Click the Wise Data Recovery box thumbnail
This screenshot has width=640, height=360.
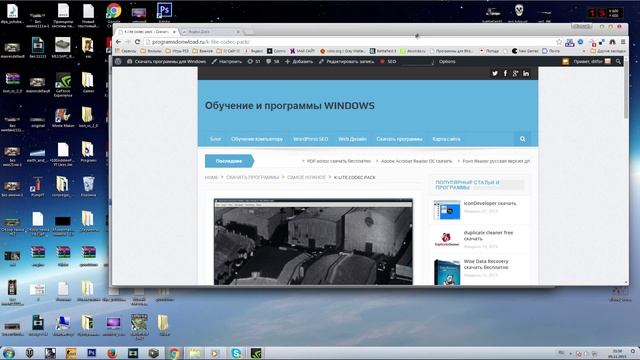pyautogui.click(x=447, y=272)
